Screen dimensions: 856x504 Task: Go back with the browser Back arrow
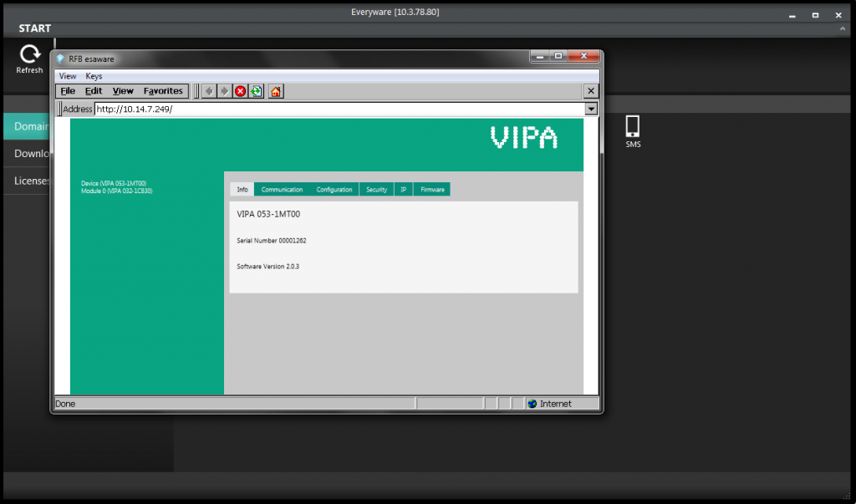[x=208, y=91]
